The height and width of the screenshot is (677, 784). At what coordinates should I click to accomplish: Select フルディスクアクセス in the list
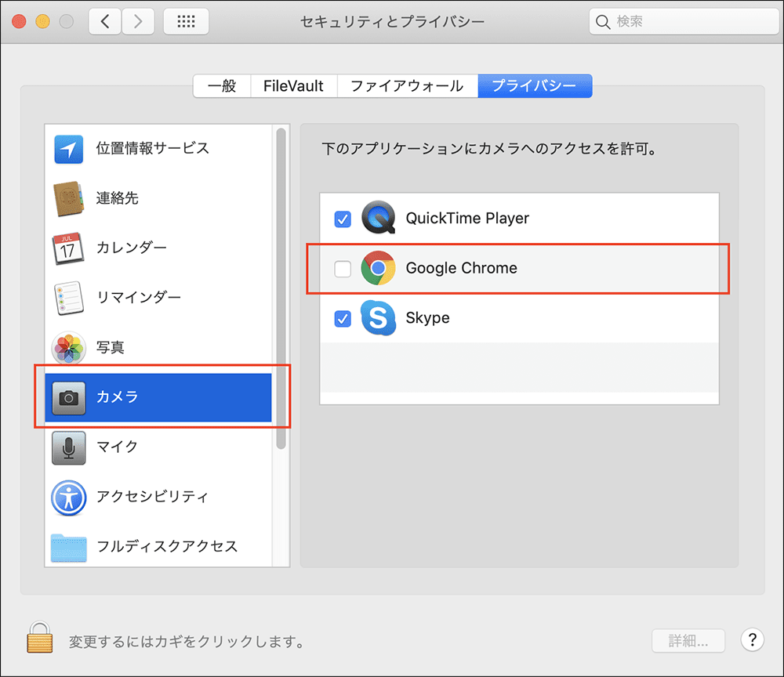pos(158,546)
